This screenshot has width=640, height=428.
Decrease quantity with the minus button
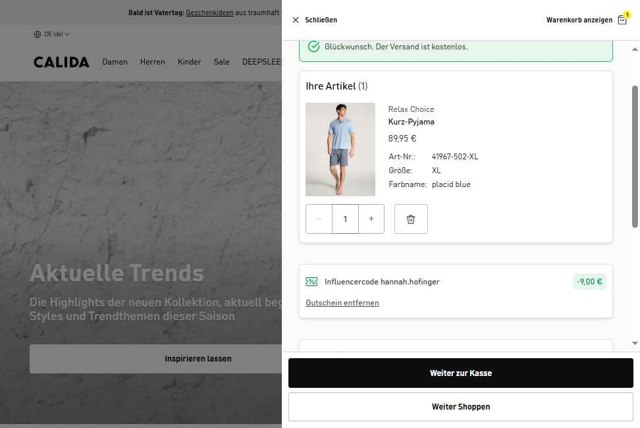click(x=319, y=219)
